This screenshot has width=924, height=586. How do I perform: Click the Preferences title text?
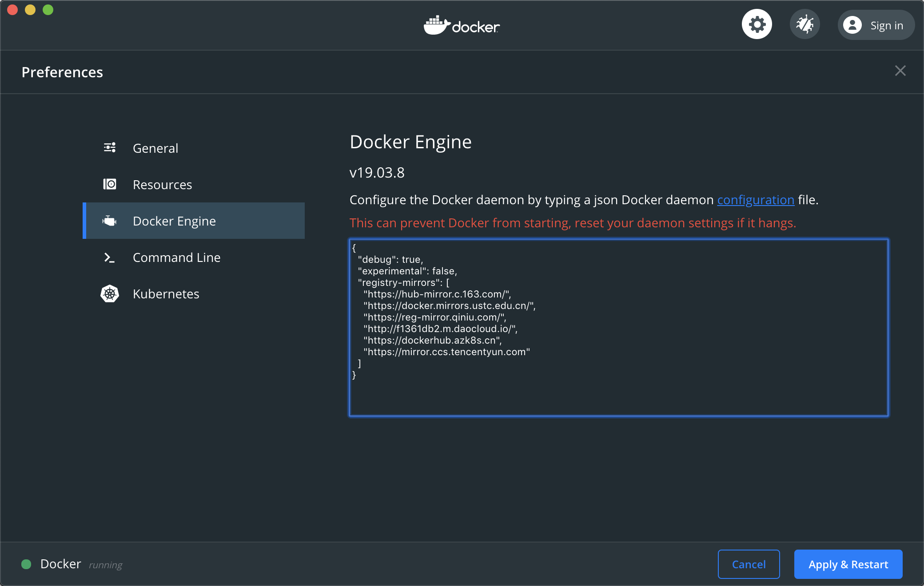(x=62, y=72)
